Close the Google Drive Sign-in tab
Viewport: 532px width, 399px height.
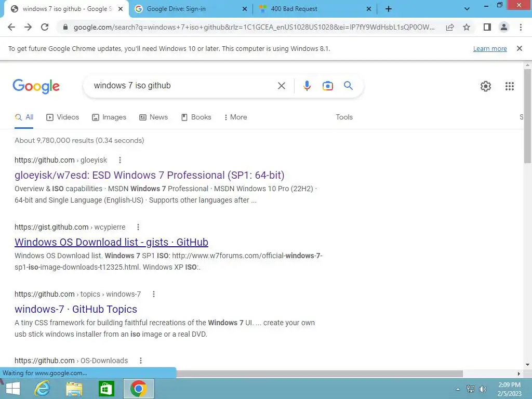(244, 9)
